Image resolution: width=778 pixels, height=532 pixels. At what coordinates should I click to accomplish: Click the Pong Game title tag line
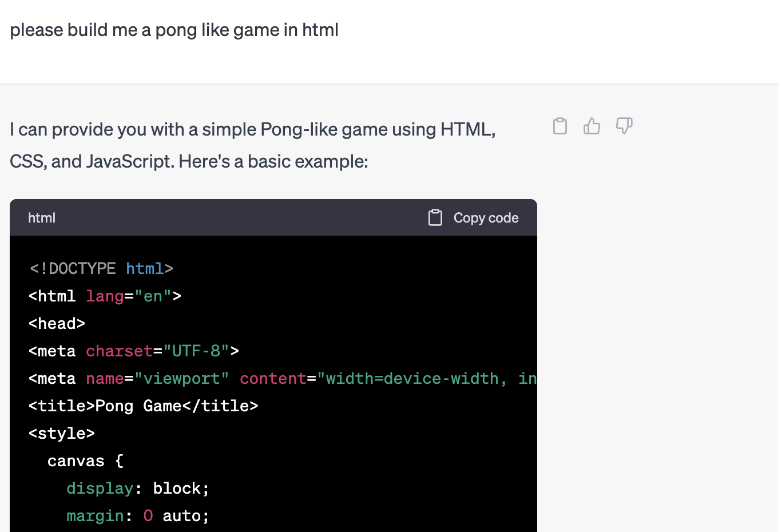tap(143, 406)
